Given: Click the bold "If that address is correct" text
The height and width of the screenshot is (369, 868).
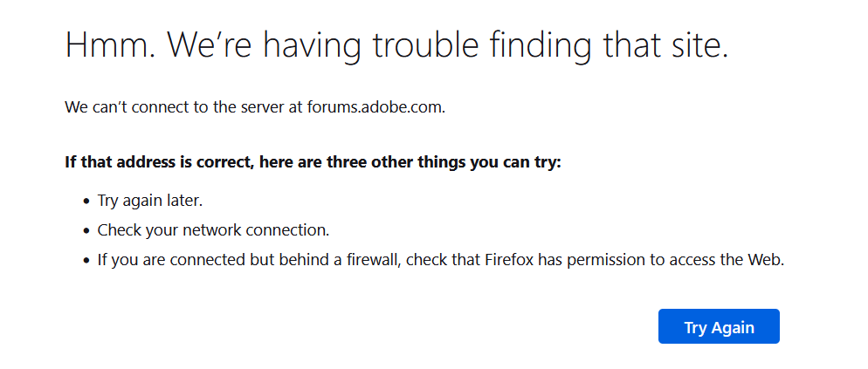Looking at the screenshot, I should pos(148,162).
